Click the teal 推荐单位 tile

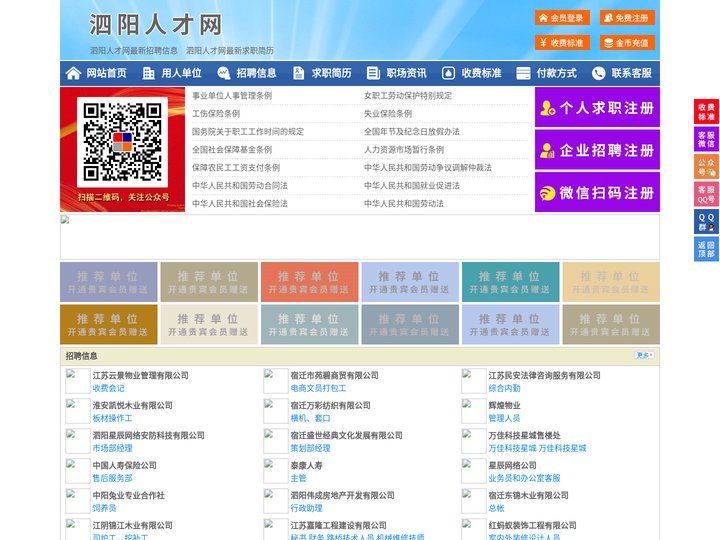coord(511,282)
